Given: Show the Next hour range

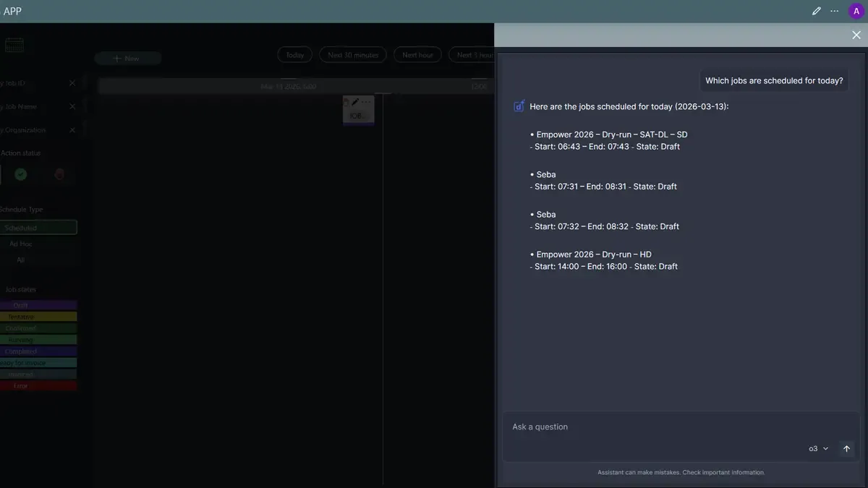Looking at the screenshot, I should pos(418,55).
